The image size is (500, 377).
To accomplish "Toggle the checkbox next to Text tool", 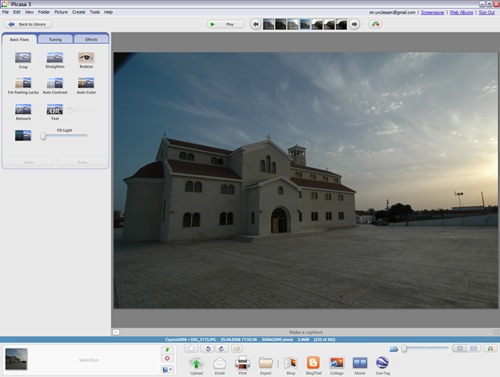I will [x=70, y=110].
